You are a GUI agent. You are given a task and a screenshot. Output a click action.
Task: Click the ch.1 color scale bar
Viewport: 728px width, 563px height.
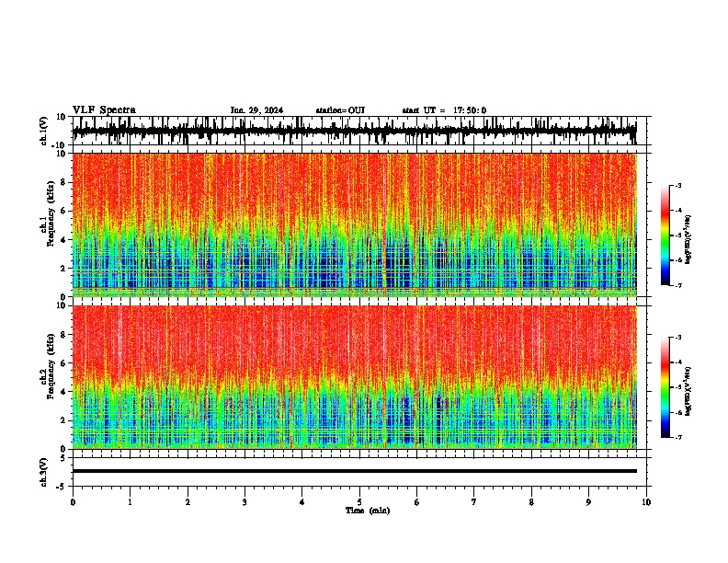coord(665,236)
